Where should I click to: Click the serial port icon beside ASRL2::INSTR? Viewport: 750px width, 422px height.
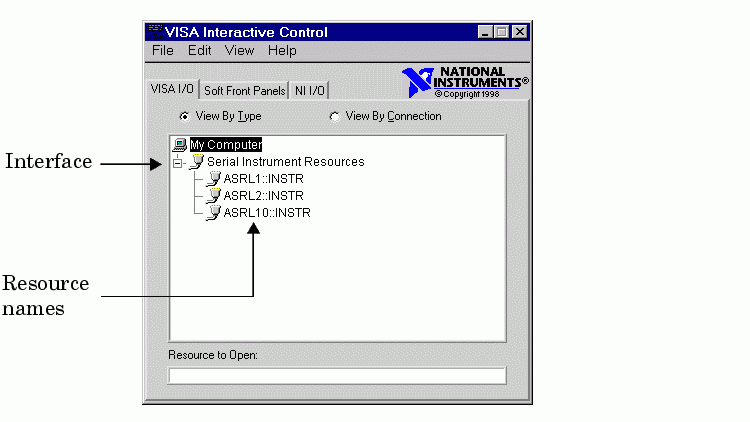click(213, 195)
